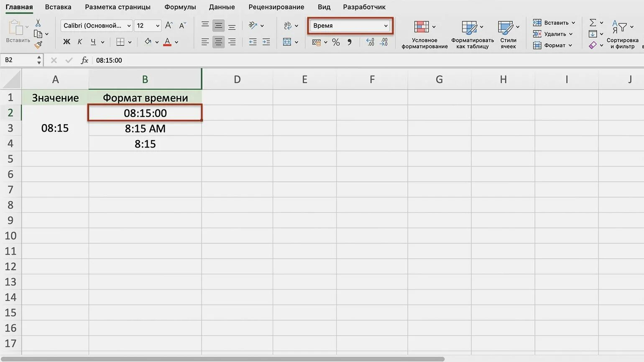Open Cell Styles (Стили ячеек)

pos(508,34)
